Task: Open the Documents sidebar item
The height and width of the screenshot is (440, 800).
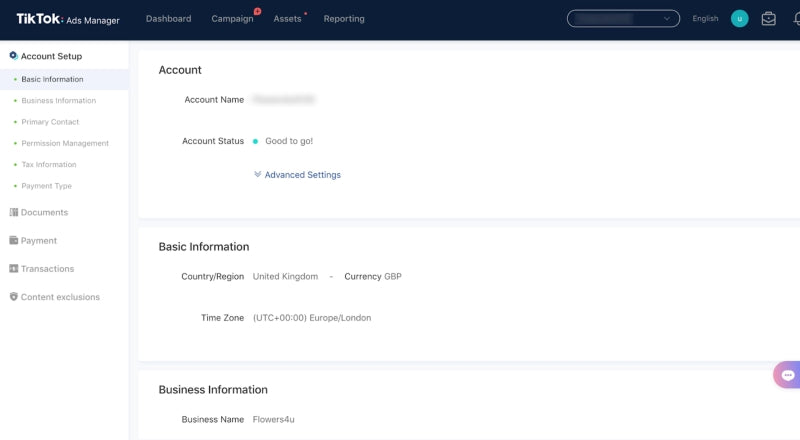Action: coord(44,212)
